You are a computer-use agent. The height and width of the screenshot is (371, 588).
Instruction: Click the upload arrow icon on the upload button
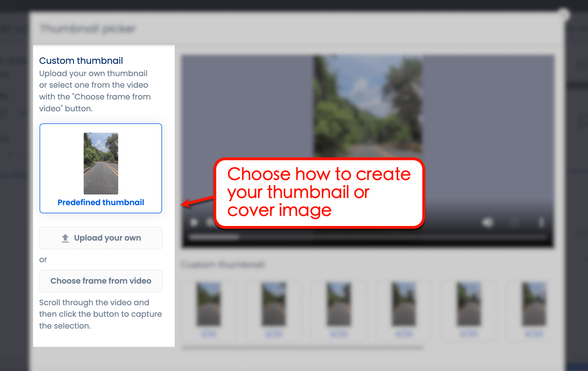point(65,237)
